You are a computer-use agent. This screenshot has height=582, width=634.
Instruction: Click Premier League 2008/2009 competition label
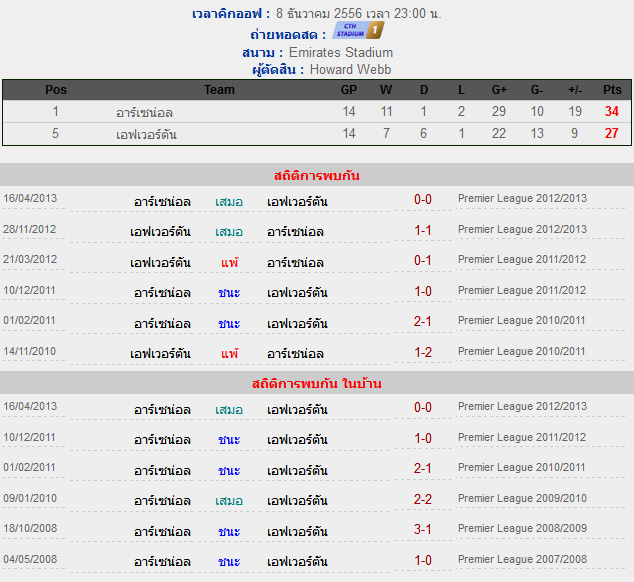click(522, 528)
